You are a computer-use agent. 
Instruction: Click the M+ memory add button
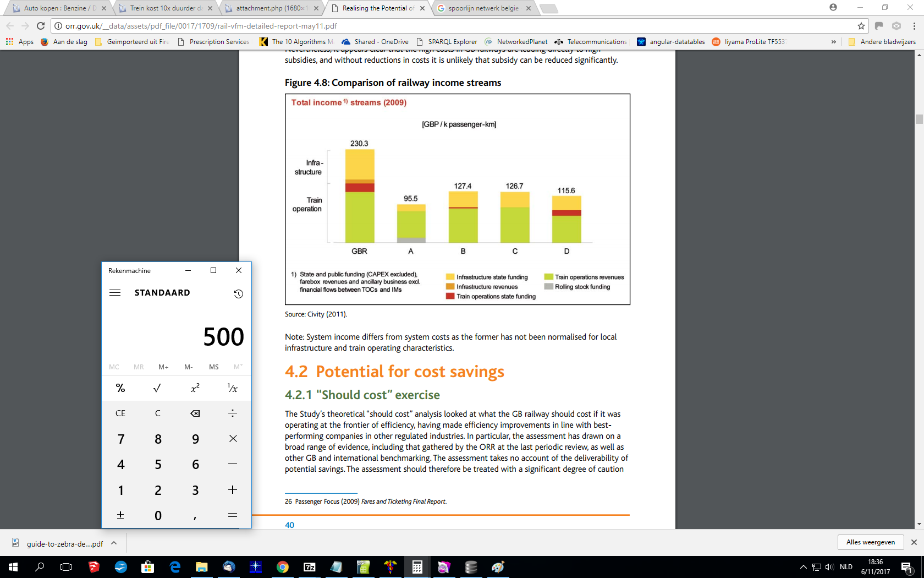(x=163, y=367)
